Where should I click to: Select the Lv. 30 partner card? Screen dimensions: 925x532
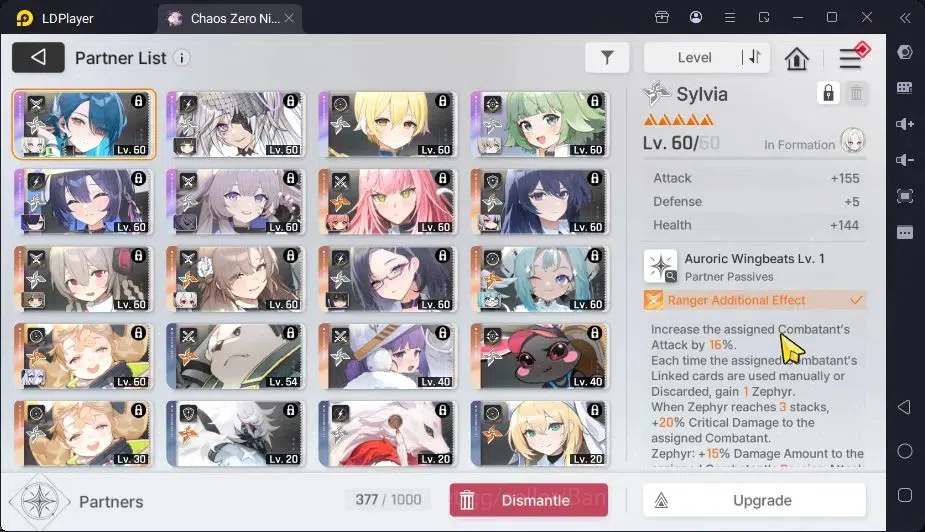pos(84,434)
